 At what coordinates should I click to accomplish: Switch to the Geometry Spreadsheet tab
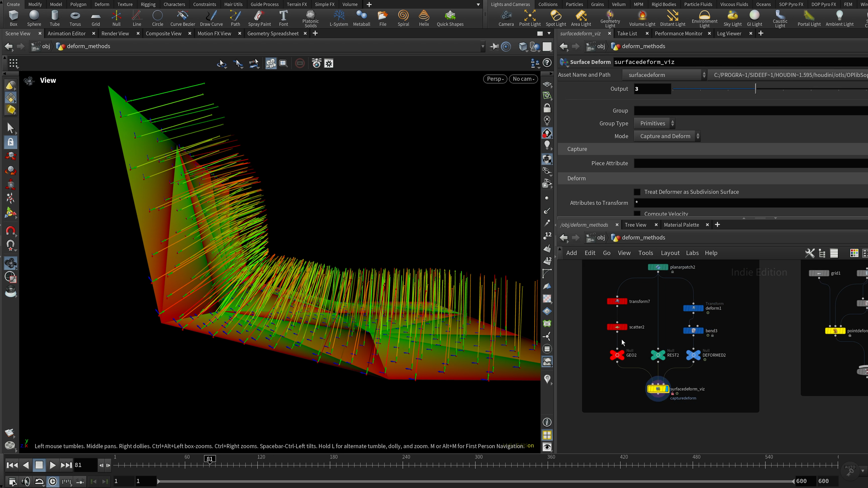point(273,33)
